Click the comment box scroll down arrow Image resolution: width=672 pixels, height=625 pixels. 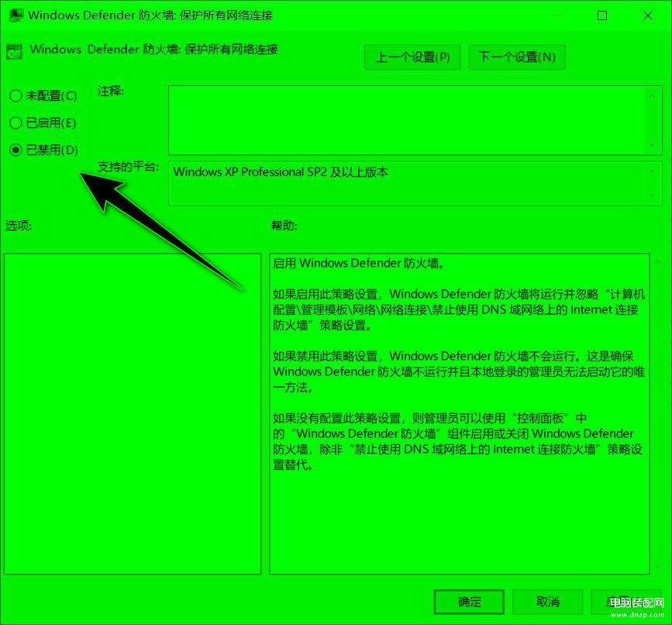(x=653, y=145)
